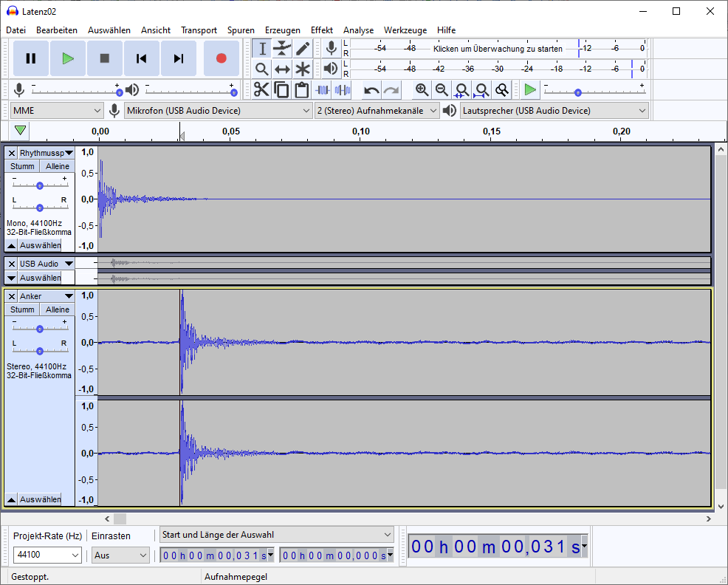Open the Erzeugen menu
The width and height of the screenshot is (728, 585).
(282, 30)
